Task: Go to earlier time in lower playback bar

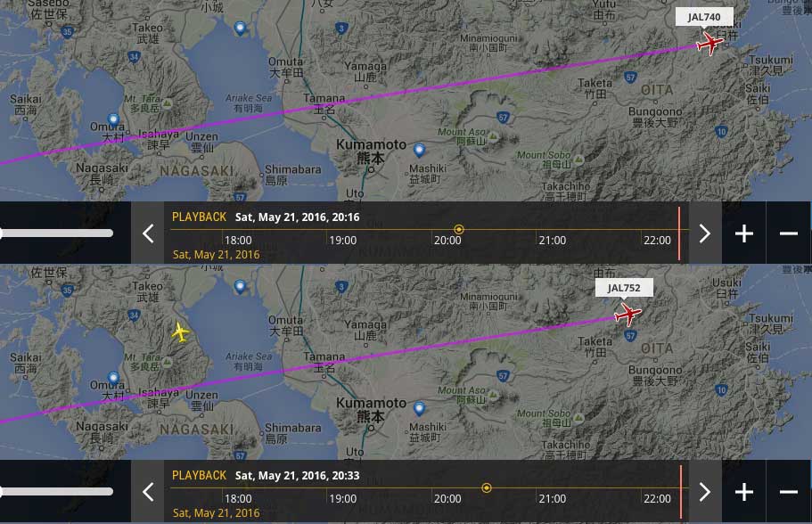Action: click(x=148, y=491)
